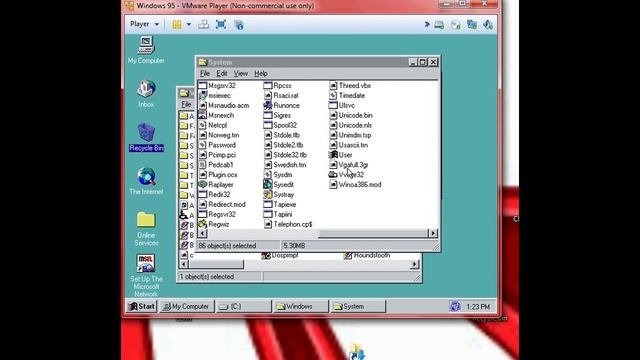Select the Sysdm file icon
The width and height of the screenshot is (640, 360).
click(268, 175)
